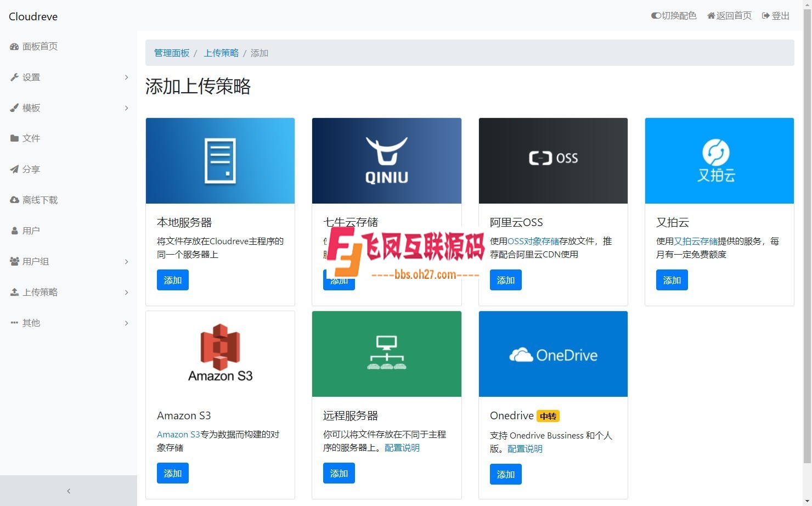
Task: Click the Cloudreve brand title
Action: (x=33, y=16)
